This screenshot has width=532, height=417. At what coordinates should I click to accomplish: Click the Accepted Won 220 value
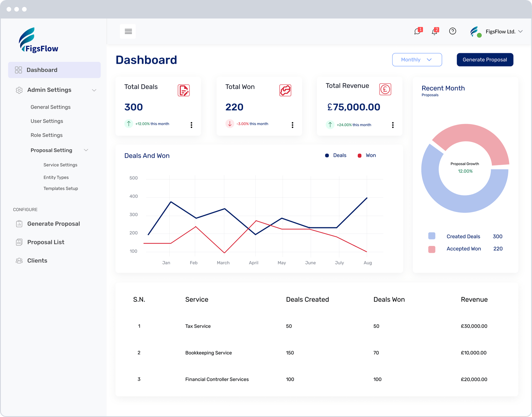tap(498, 249)
